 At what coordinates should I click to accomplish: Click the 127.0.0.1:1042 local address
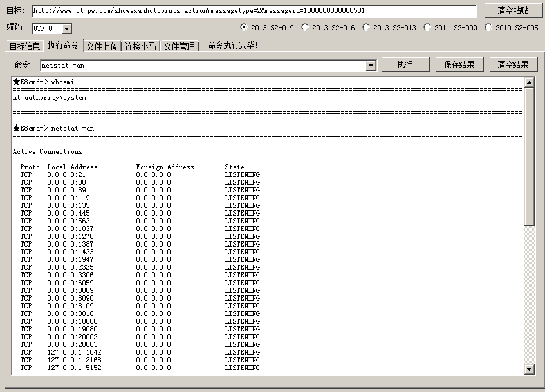(75, 352)
